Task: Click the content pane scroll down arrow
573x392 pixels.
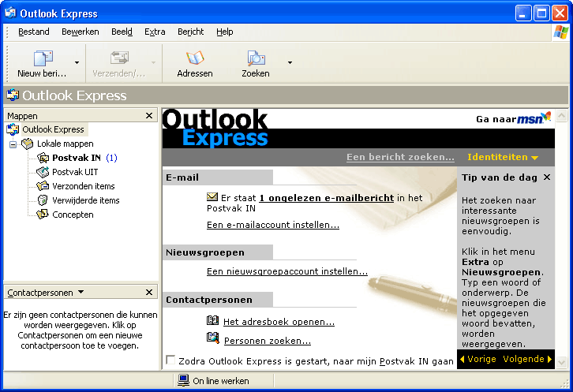Action: [x=562, y=362]
